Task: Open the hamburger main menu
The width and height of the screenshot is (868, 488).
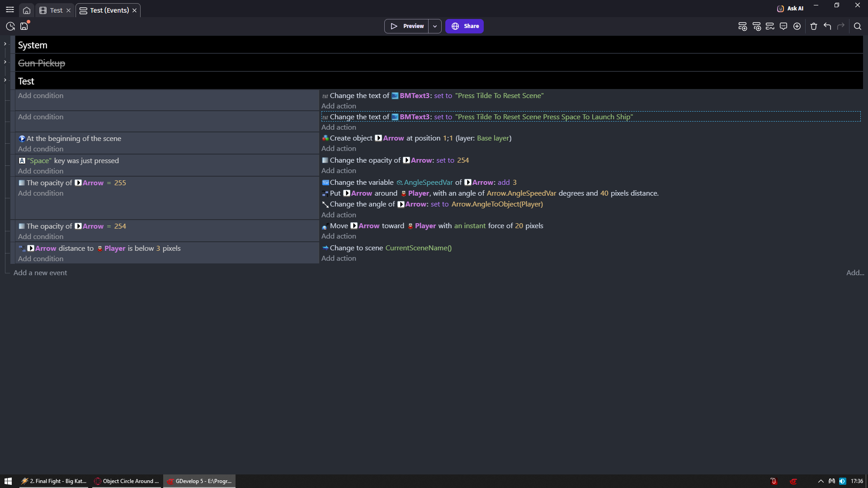Action: (x=10, y=9)
